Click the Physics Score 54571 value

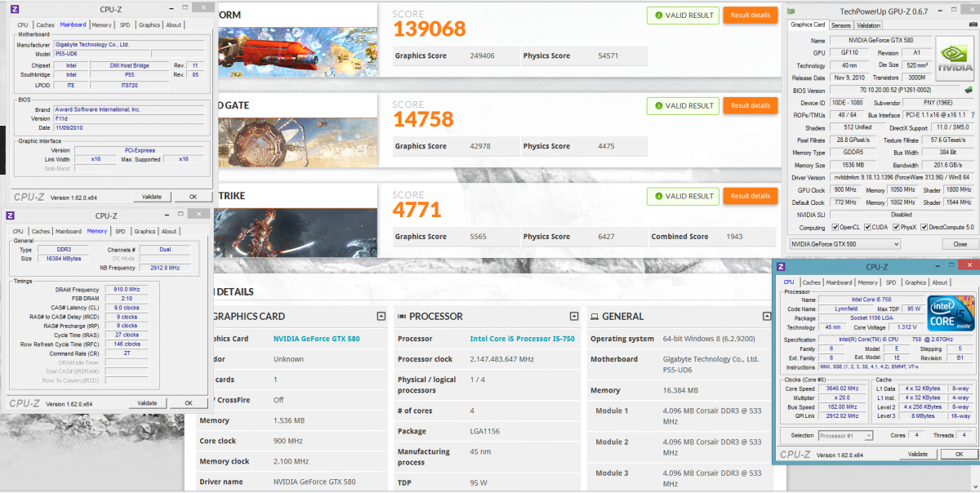point(608,56)
